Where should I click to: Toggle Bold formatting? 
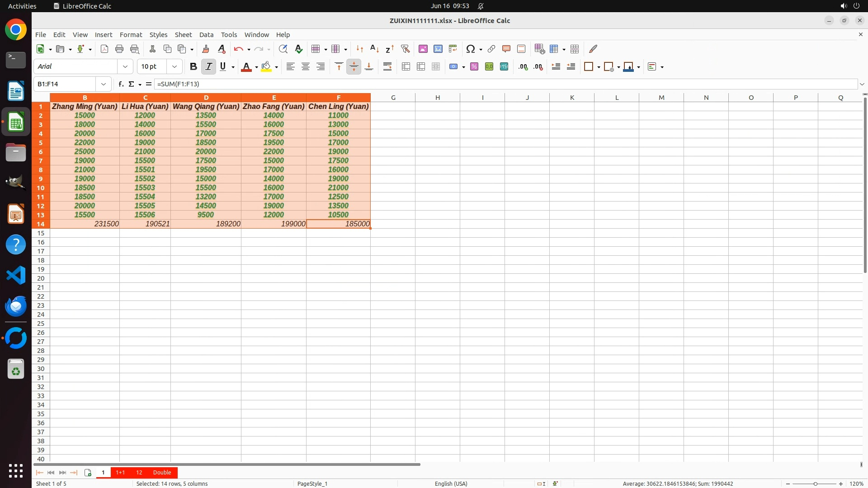193,66
